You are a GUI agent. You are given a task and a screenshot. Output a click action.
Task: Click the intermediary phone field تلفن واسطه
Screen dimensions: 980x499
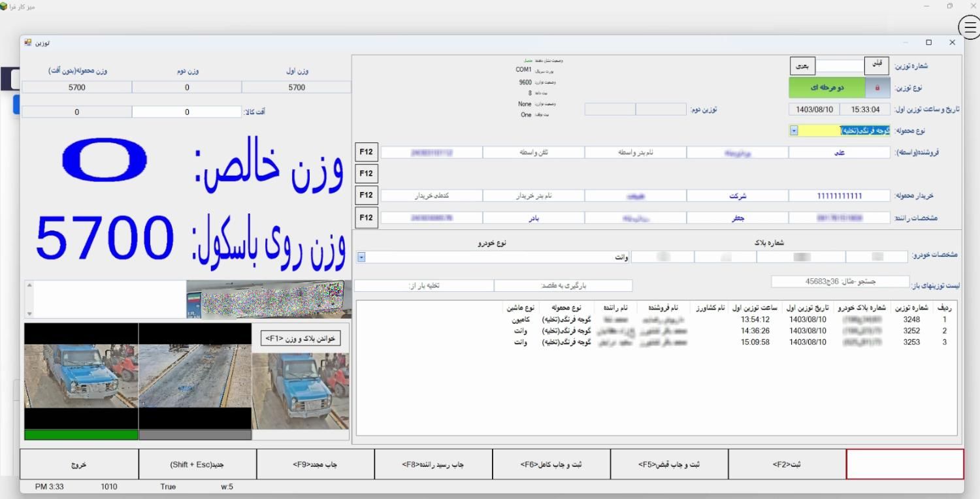pos(534,152)
